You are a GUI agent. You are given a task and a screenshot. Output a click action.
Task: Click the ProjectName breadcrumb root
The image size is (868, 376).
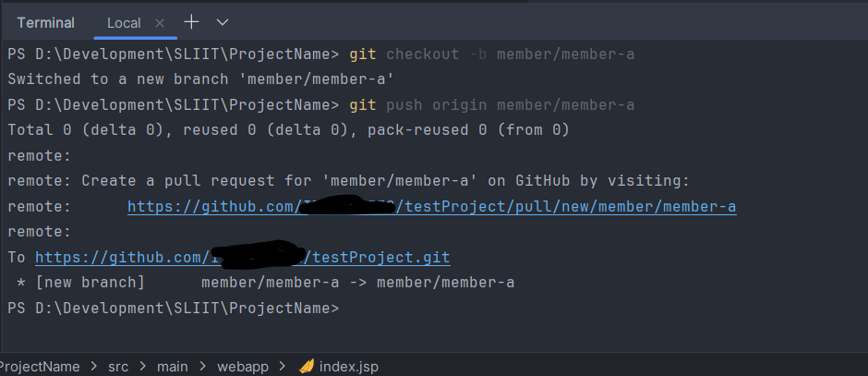point(42,367)
